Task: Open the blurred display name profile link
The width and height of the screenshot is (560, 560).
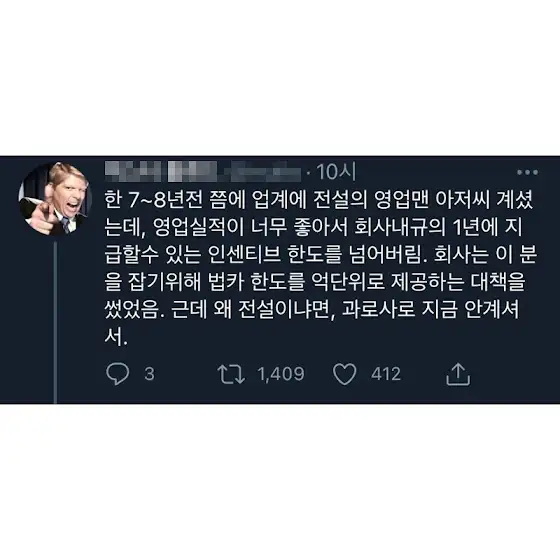Action: 161,171
